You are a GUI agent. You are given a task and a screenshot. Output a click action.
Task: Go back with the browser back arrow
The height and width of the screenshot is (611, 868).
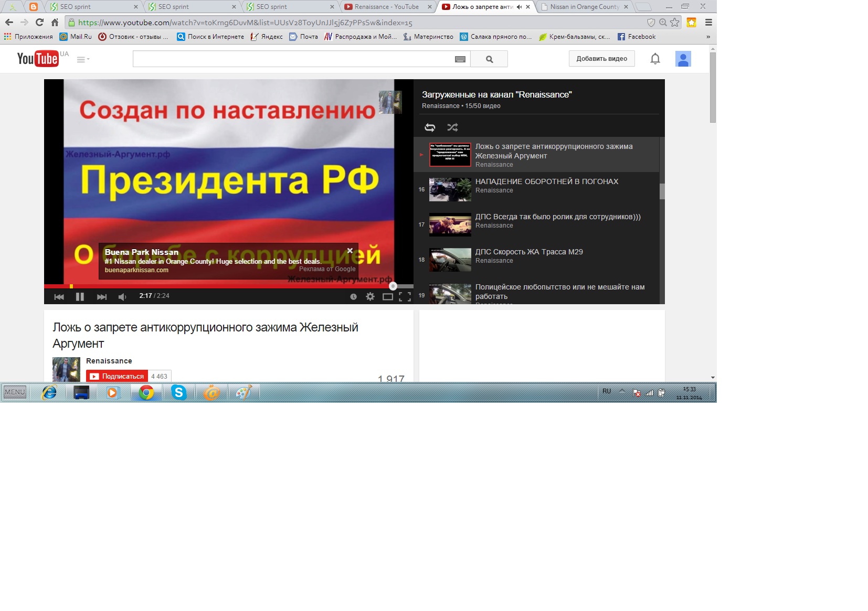click(x=9, y=23)
